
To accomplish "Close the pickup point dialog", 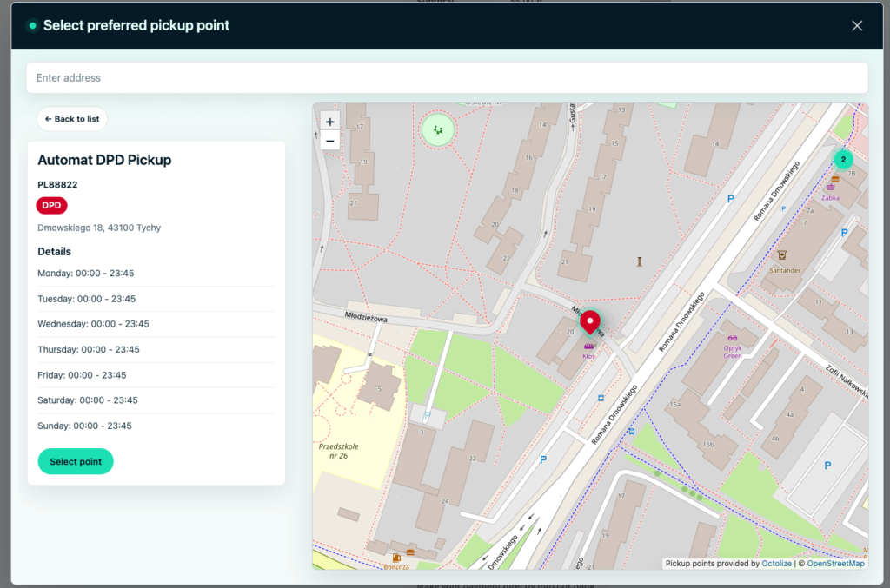I will tap(857, 25).
